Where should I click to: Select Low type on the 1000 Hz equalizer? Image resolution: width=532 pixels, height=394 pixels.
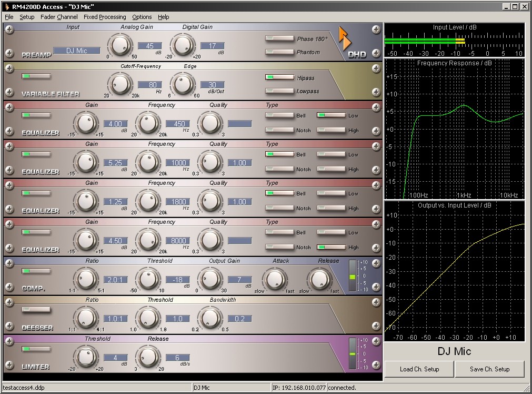(331, 154)
